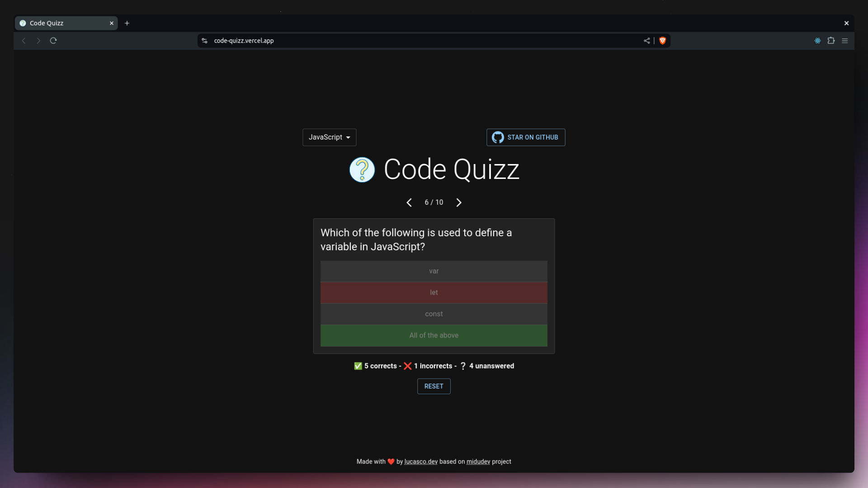Click the green checkmark score icon
868x488 pixels.
click(358, 366)
